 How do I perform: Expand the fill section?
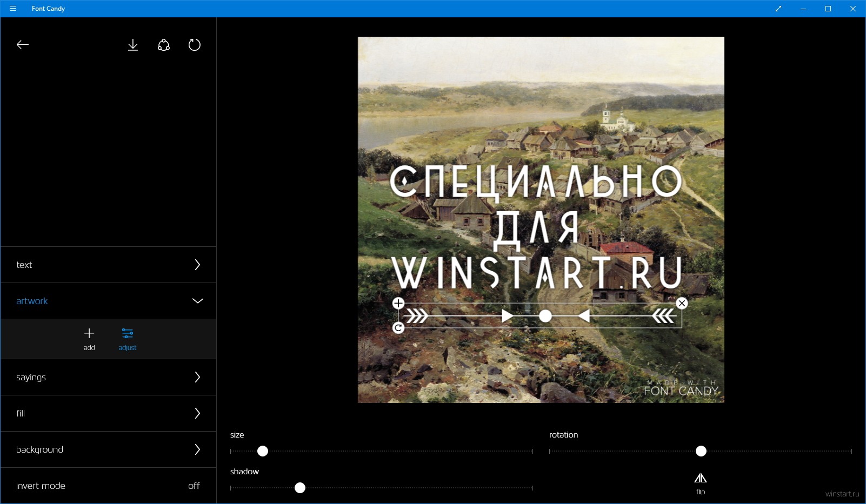tap(109, 413)
